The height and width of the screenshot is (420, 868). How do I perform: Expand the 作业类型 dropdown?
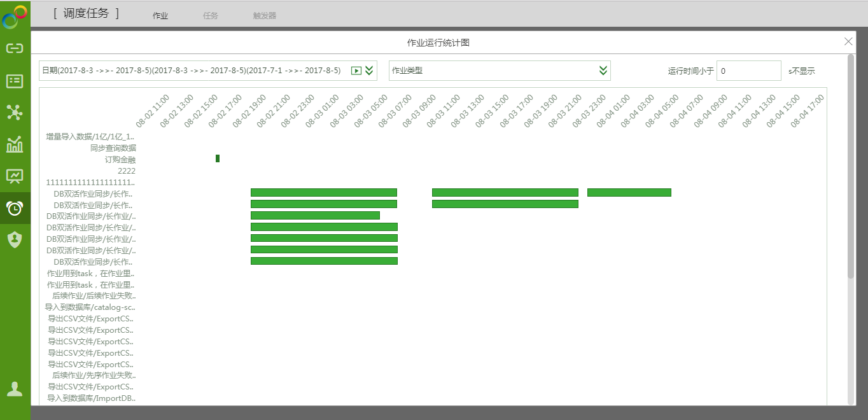(603, 71)
